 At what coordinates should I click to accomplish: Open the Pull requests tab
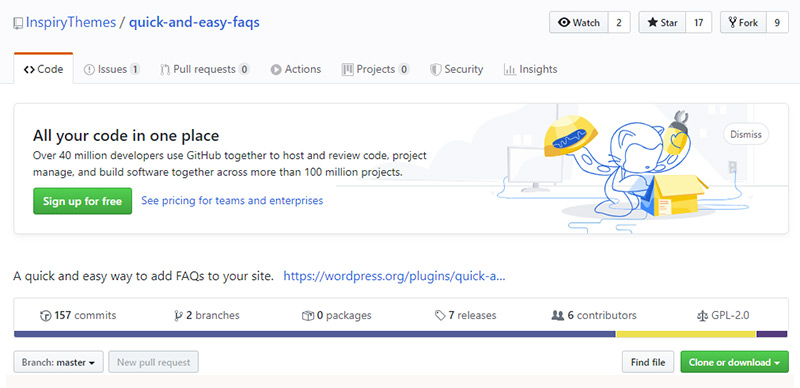coord(205,69)
